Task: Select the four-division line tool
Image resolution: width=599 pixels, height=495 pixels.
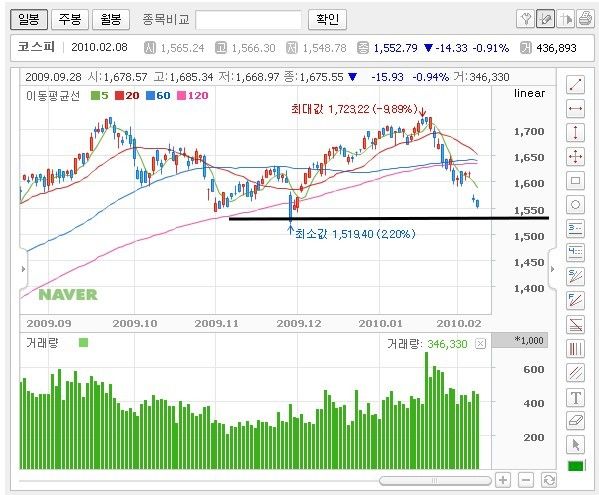Action: tap(575, 252)
